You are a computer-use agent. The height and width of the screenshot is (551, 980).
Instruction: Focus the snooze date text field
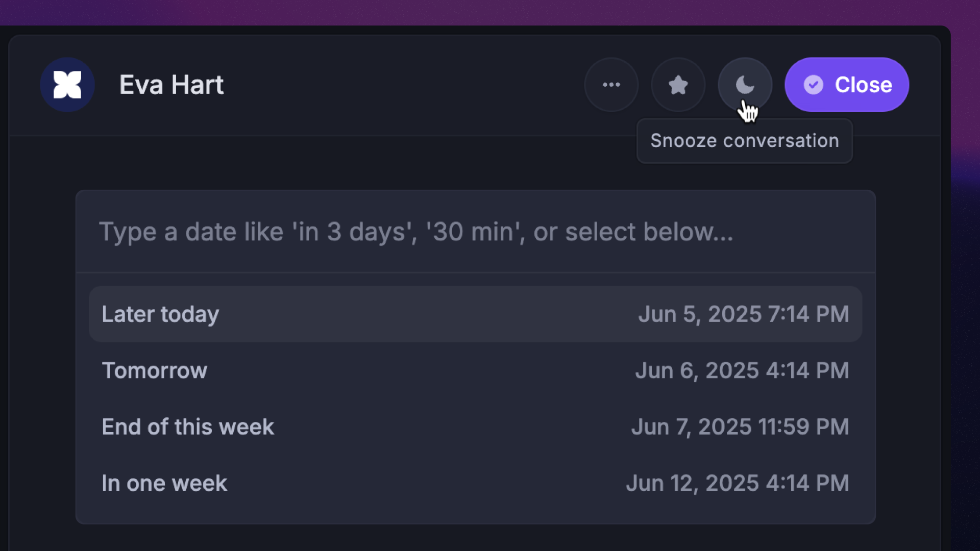click(475, 232)
